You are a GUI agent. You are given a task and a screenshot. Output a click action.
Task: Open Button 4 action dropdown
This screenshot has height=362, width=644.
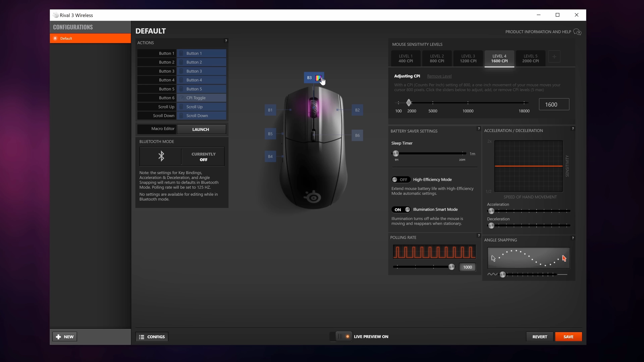coord(201,80)
